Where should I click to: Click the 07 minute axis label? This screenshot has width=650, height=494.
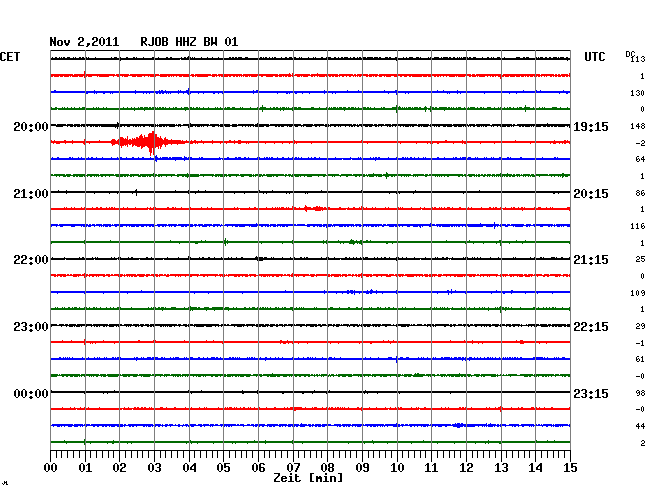293,468
